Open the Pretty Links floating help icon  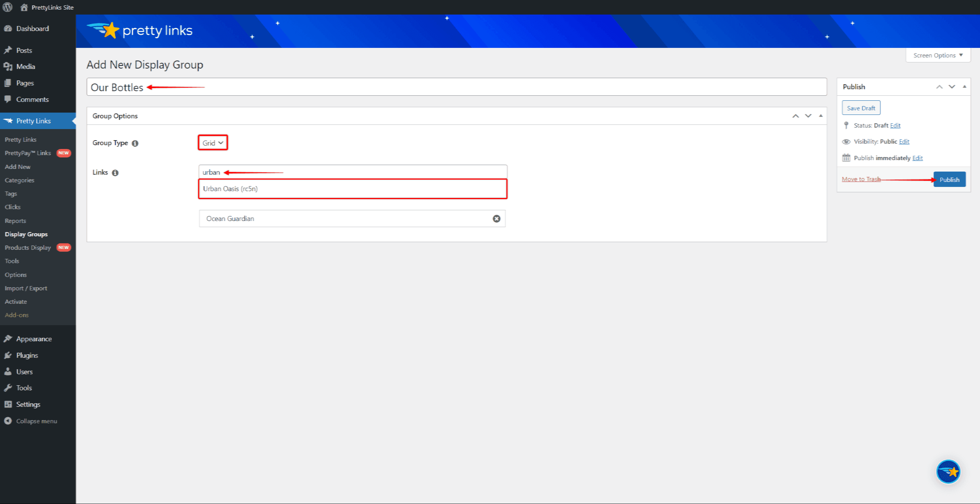click(948, 471)
